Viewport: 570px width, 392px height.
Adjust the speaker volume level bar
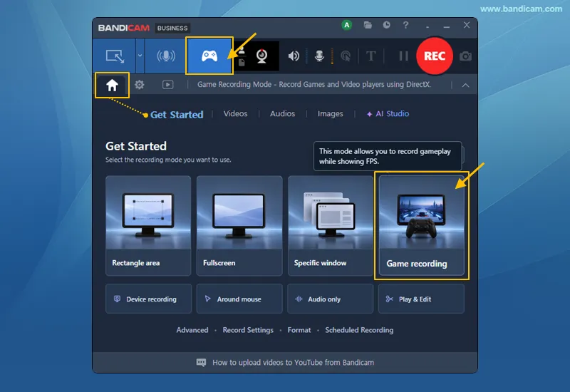click(306, 56)
